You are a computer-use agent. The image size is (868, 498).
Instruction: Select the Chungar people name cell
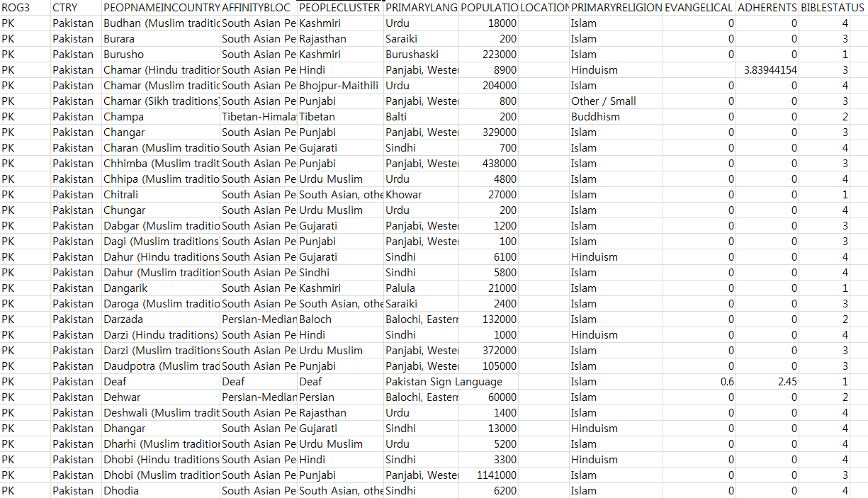tap(161, 210)
